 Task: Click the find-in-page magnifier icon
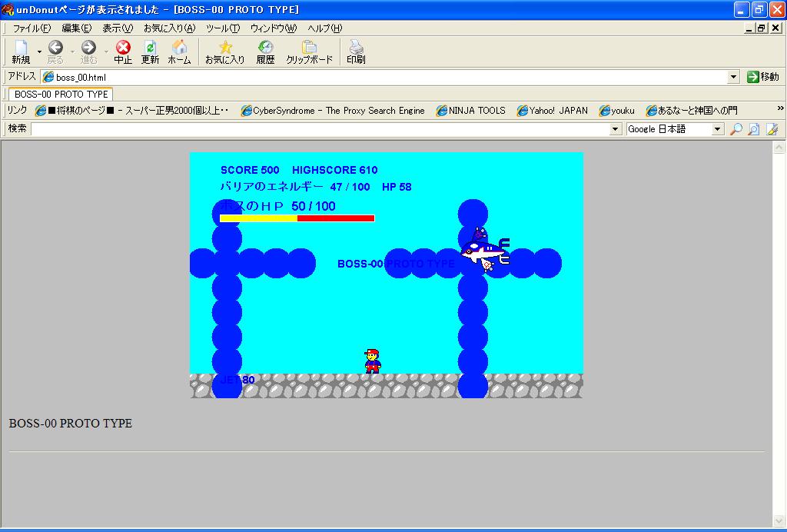pyautogui.click(x=753, y=129)
